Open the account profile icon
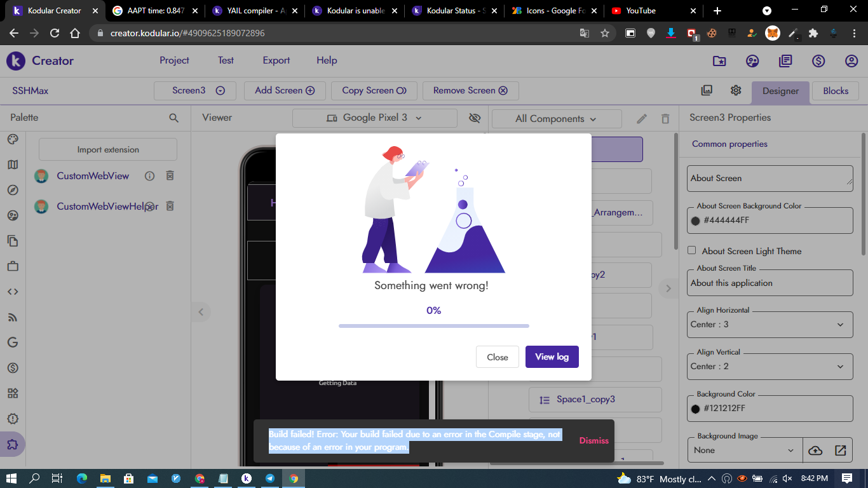The width and height of the screenshot is (868, 488). [851, 61]
